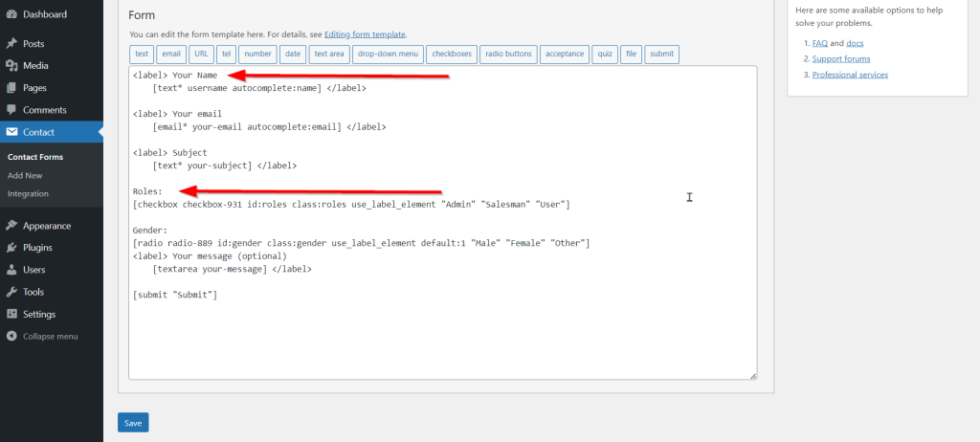Insert a radio buttons form tag
The image size is (980, 442).
point(508,54)
